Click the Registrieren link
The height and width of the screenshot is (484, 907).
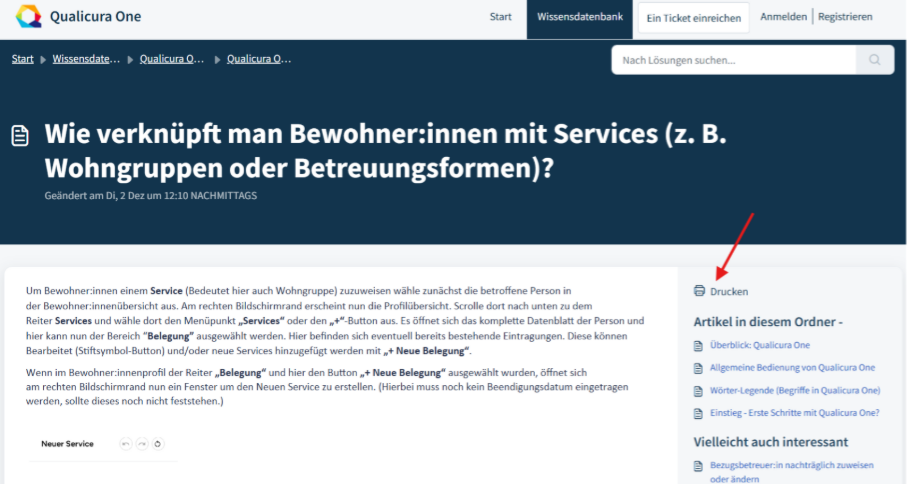point(845,17)
